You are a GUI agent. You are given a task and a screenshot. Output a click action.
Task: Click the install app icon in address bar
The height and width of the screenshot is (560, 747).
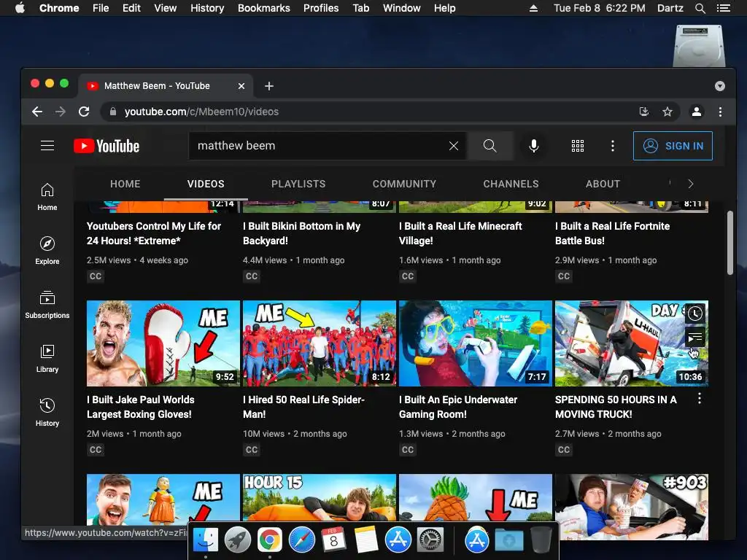[644, 112]
